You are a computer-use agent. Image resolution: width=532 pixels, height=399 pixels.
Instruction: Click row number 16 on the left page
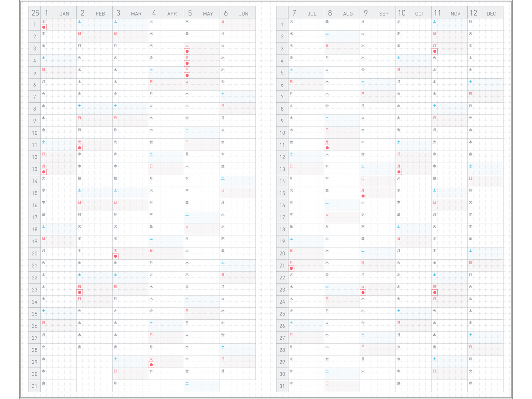[35, 205]
